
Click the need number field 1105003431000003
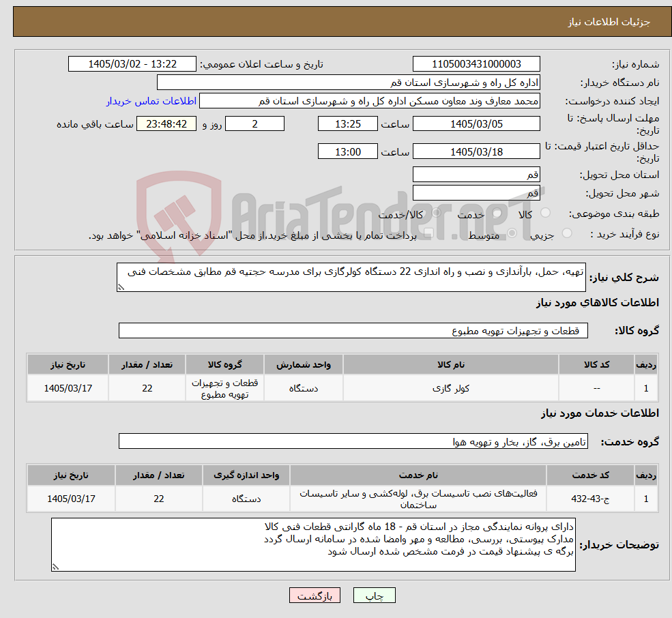[476, 64]
